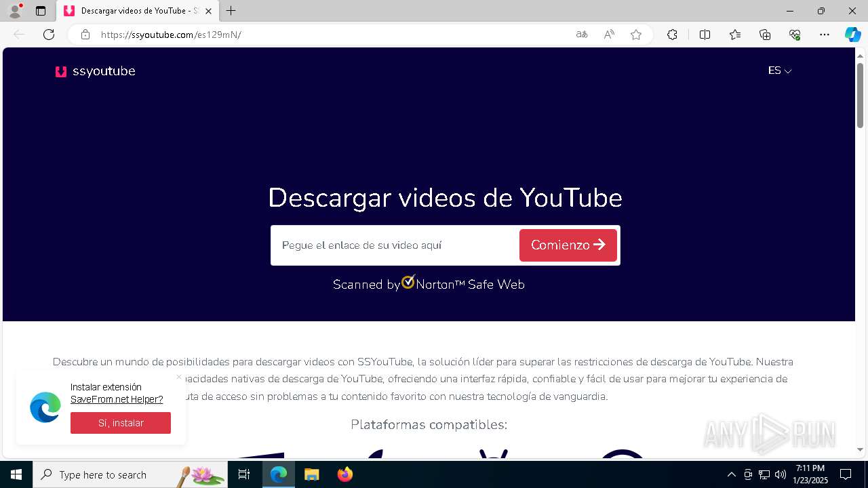Open Settings and more menu

825,35
